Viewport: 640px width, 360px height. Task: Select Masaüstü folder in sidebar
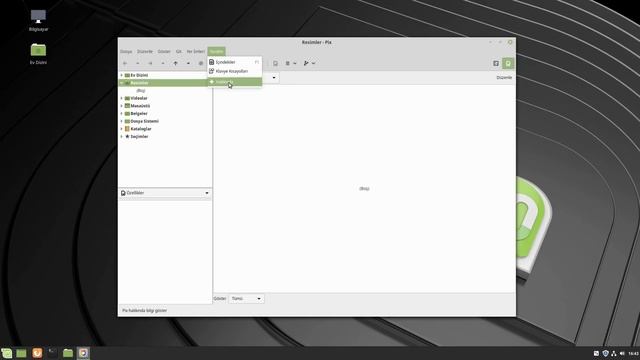pyautogui.click(x=140, y=106)
